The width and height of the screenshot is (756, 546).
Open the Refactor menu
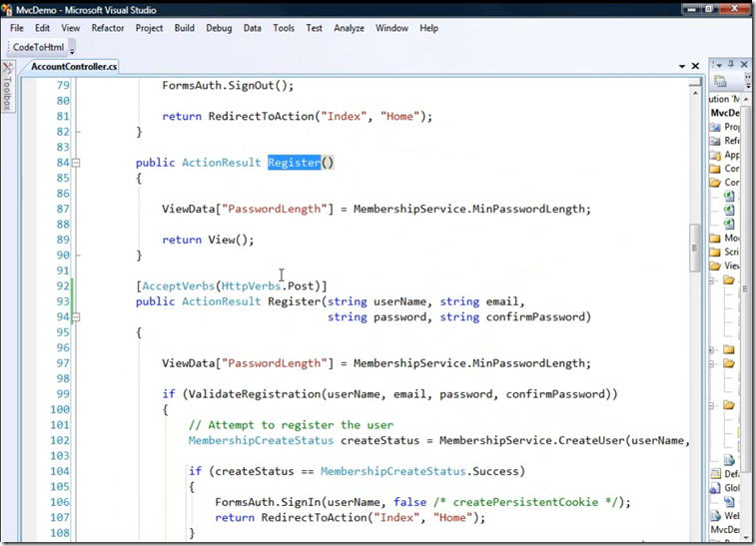[108, 28]
